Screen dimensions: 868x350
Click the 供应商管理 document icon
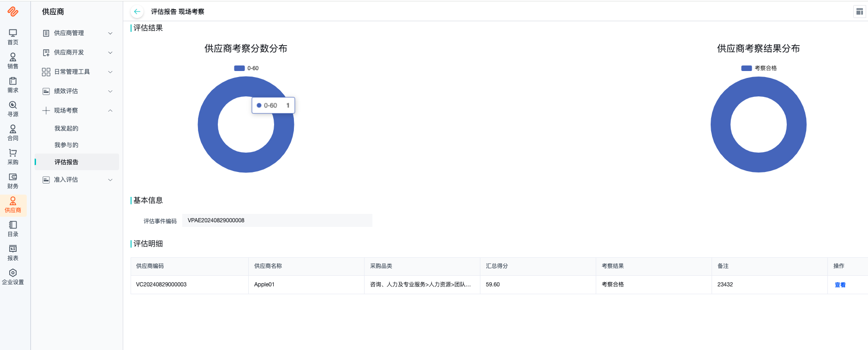(46, 33)
